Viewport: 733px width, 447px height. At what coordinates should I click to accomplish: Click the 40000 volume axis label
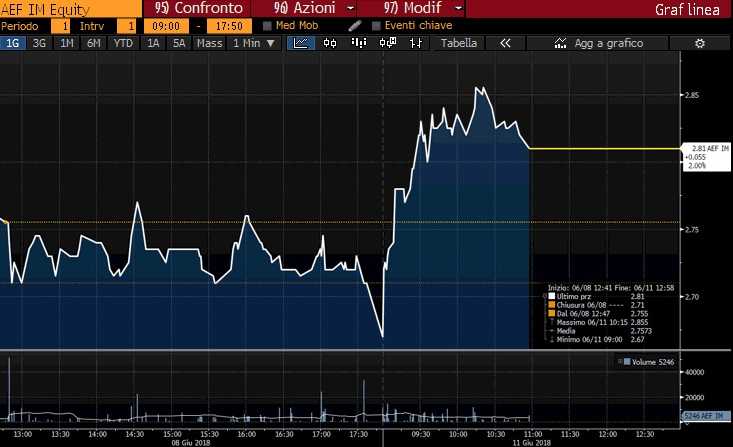click(x=694, y=372)
